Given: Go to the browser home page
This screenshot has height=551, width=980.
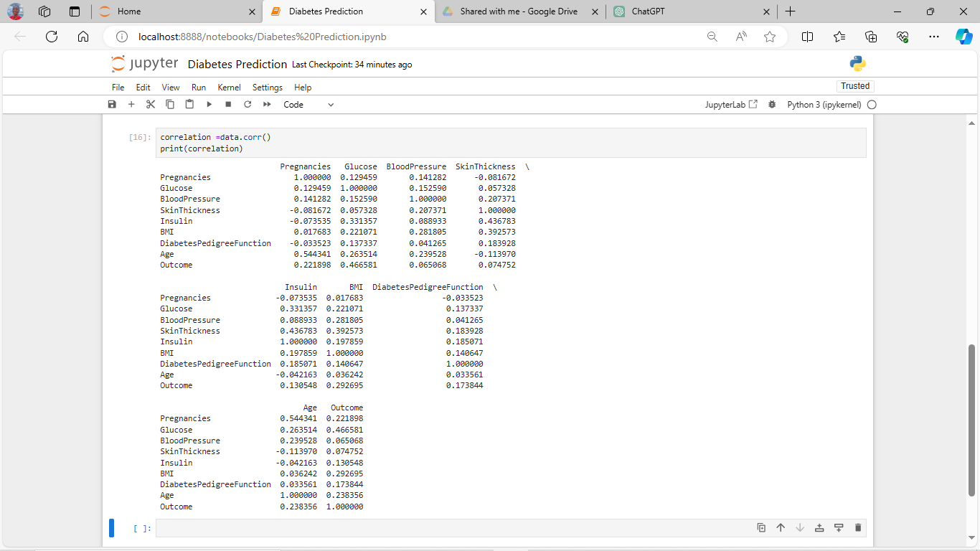Looking at the screenshot, I should [83, 37].
